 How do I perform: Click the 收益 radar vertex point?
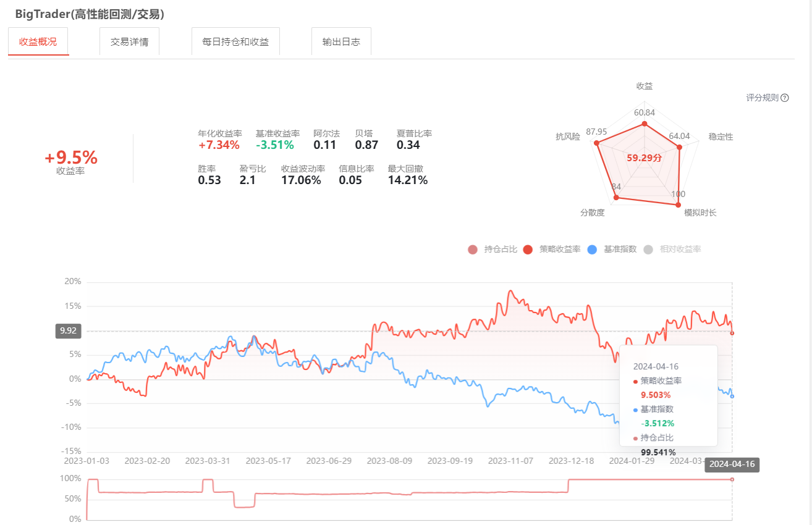645,124
